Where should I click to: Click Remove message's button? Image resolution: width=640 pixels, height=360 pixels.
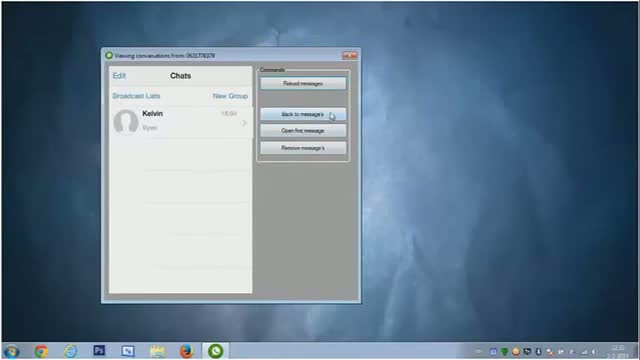click(x=303, y=148)
